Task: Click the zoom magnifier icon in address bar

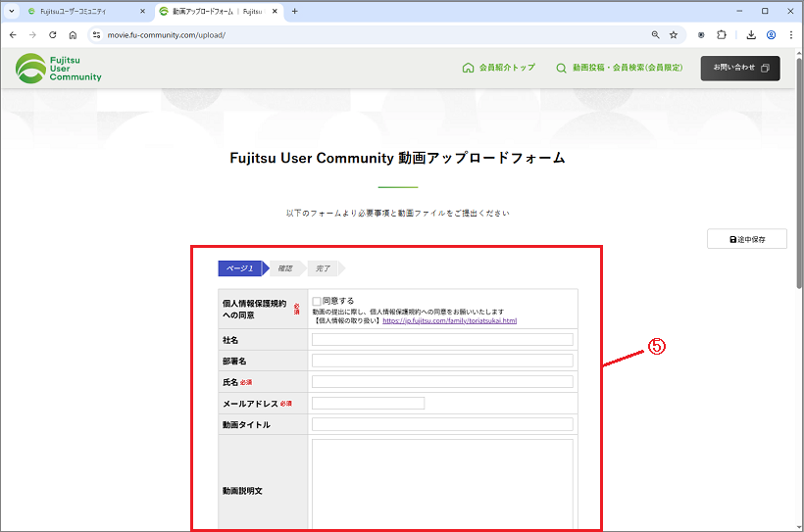Action: (x=655, y=35)
